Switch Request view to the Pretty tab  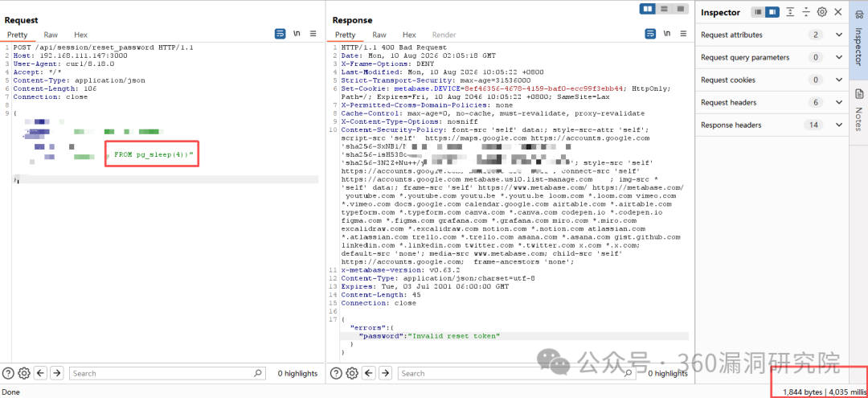tap(17, 35)
